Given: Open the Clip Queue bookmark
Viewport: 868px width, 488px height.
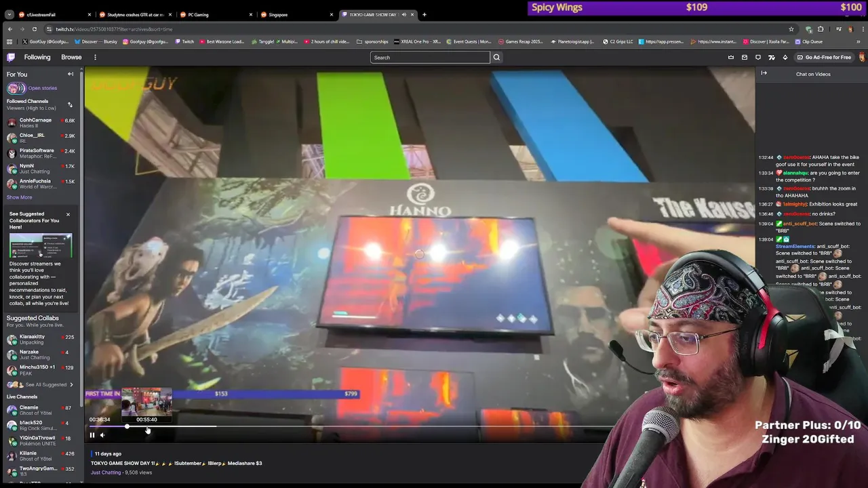Looking at the screenshot, I should pos(808,41).
